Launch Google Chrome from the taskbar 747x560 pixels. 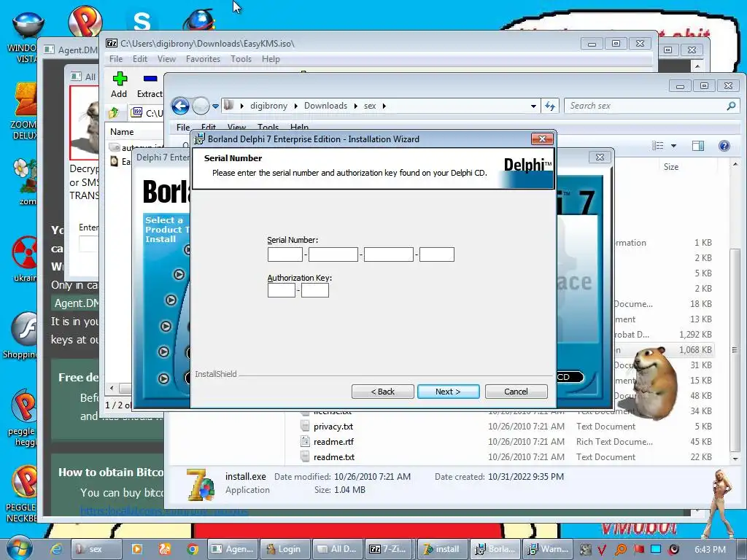click(193, 549)
